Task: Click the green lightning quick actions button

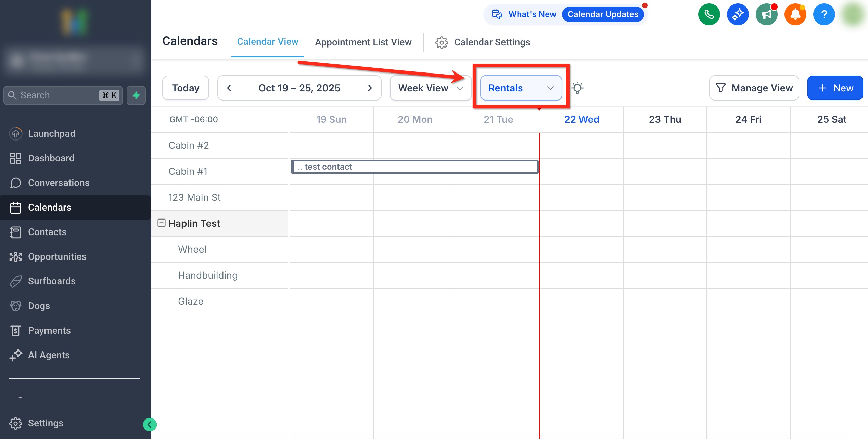Action: (x=136, y=95)
